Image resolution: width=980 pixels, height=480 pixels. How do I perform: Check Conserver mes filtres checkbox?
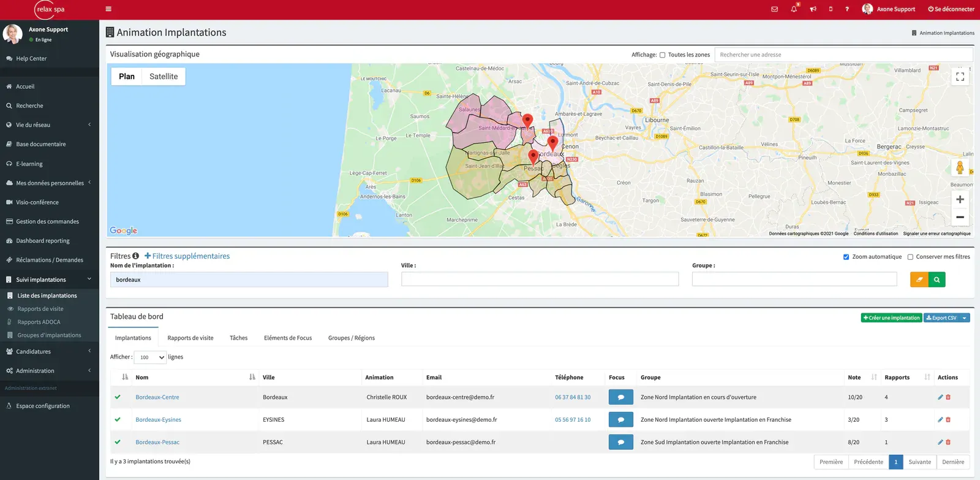(x=910, y=257)
